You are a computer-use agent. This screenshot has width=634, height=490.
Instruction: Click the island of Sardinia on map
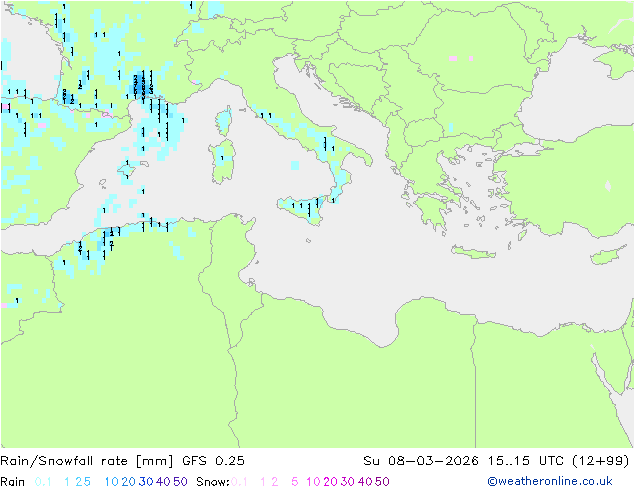tap(222, 161)
